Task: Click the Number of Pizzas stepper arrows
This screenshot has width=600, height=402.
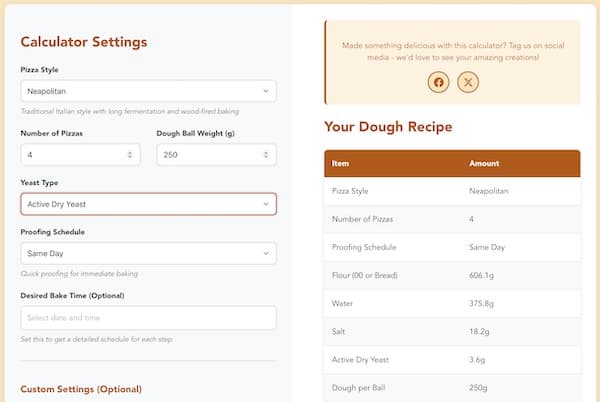Action: pos(130,155)
